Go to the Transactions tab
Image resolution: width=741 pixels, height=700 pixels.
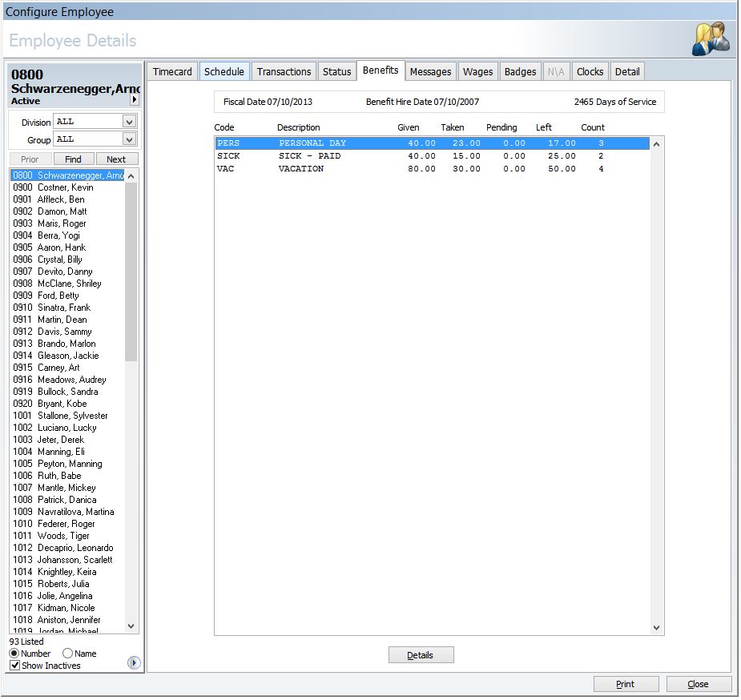click(x=284, y=72)
